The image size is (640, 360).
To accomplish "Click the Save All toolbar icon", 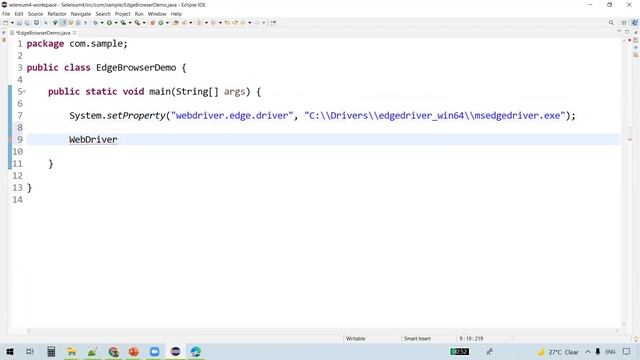I will (27, 23).
